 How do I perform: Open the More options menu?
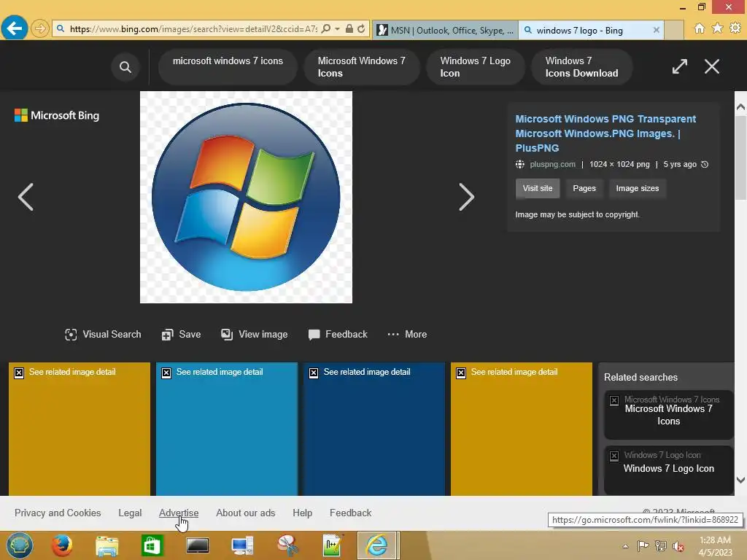tap(407, 334)
